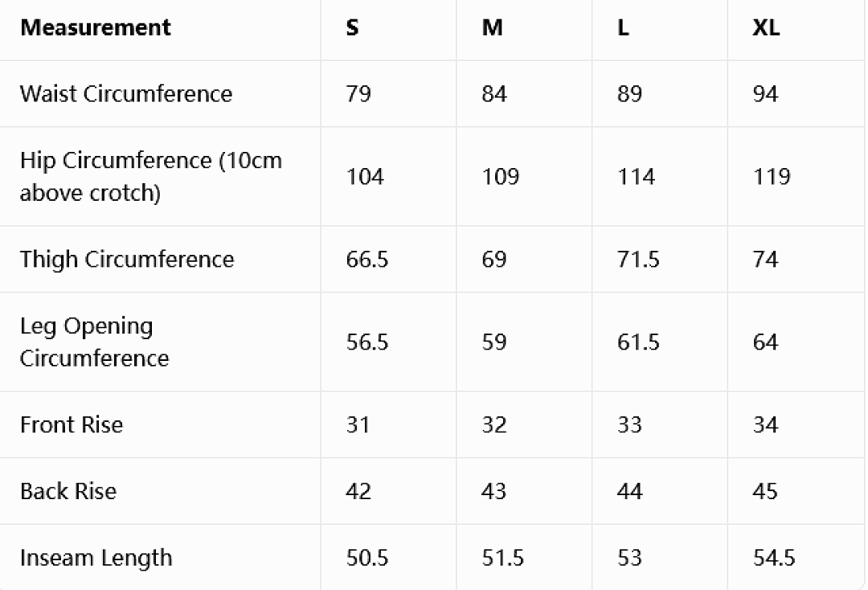Viewport: 868px width, 590px height.
Task: Select the Inseam Length row label
Action: click(96, 557)
